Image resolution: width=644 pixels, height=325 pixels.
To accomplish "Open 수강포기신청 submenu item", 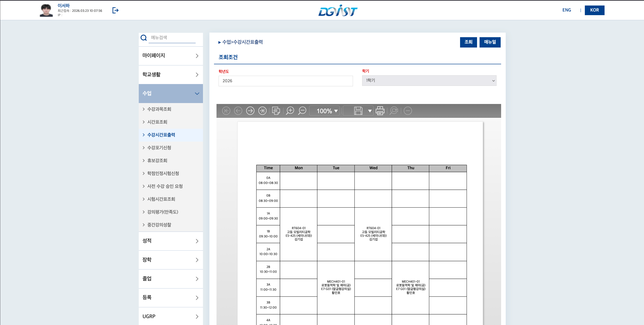I will coord(159,148).
